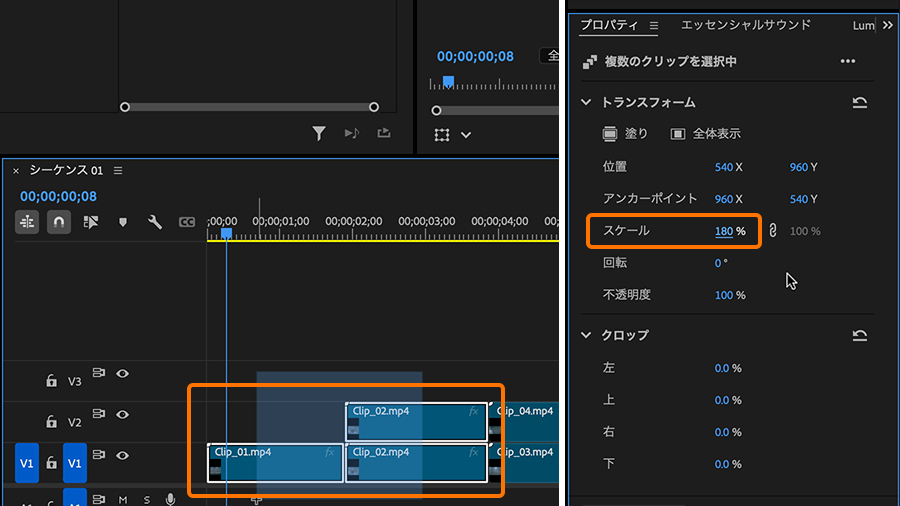Click 回転 value 0°
Image resolution: width=900 pixels, height=506 pixels.
[721, 263]
